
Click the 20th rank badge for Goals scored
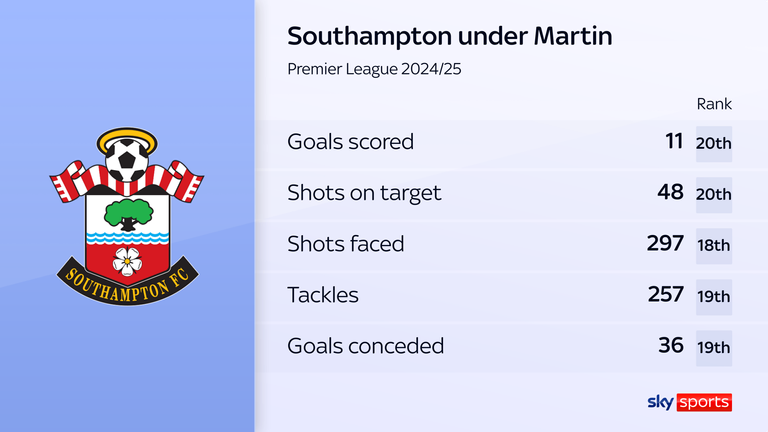coord(714,143)
